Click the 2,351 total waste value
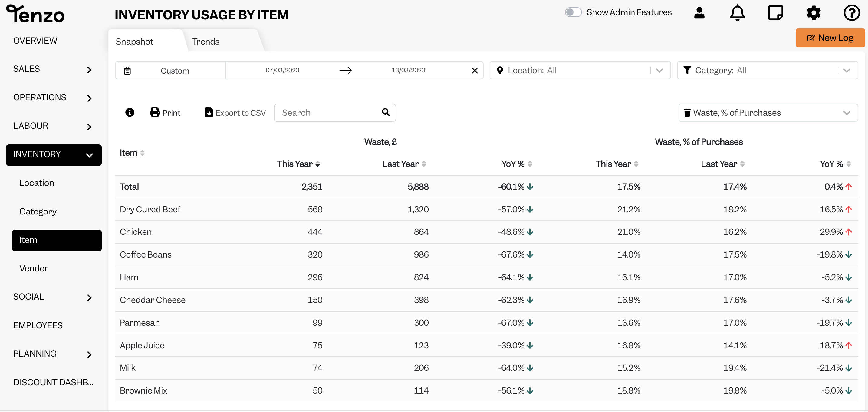Image resolution: width=868 pixels, height=412 pixels. 312,187
